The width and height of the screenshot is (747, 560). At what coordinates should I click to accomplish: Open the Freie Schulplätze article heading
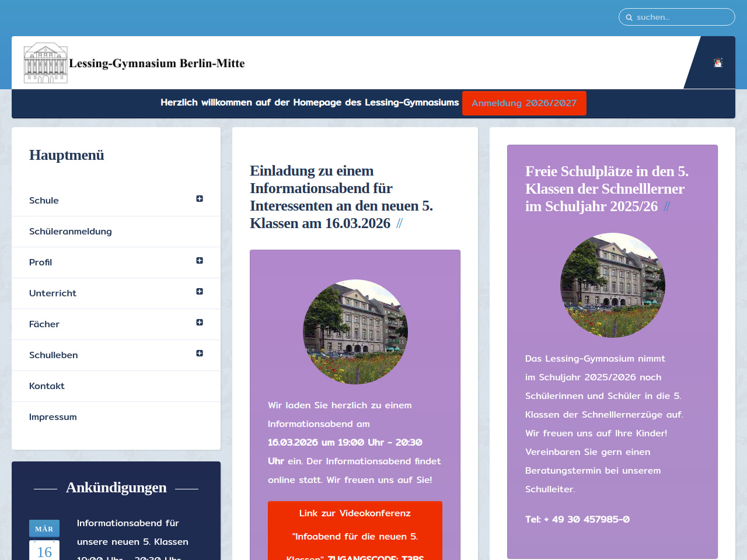tap(607, 189)
